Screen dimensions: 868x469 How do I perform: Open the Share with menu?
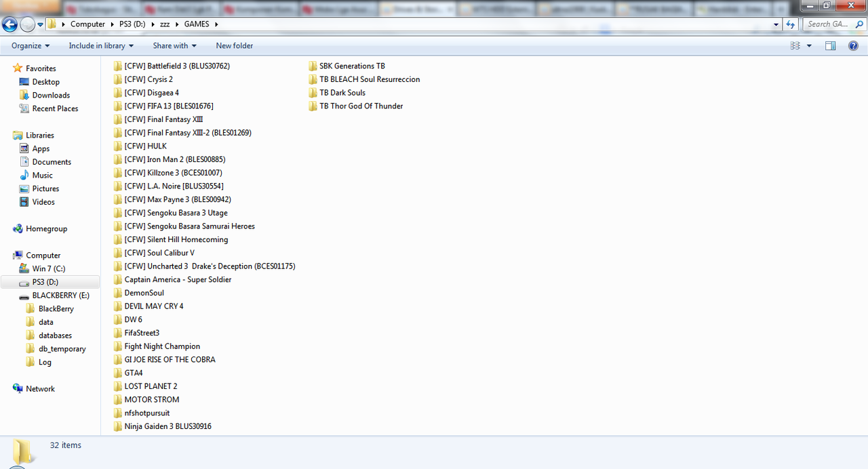174,45
